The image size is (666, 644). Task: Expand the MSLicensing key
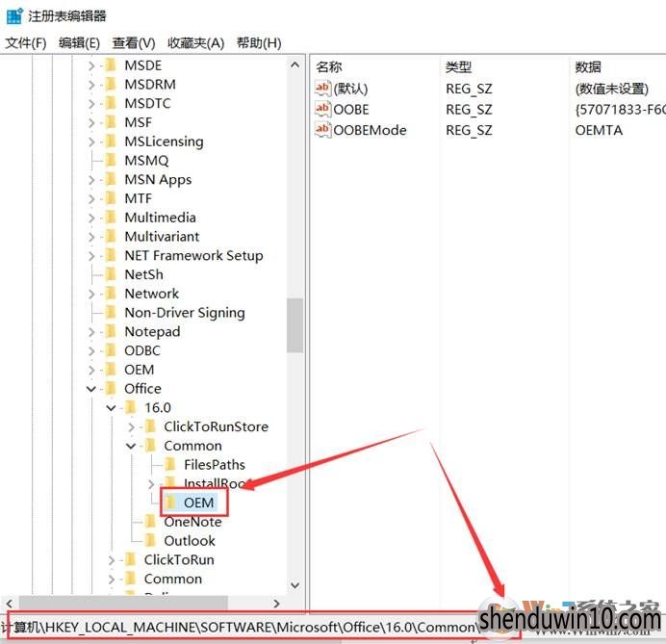click(91, 142)
